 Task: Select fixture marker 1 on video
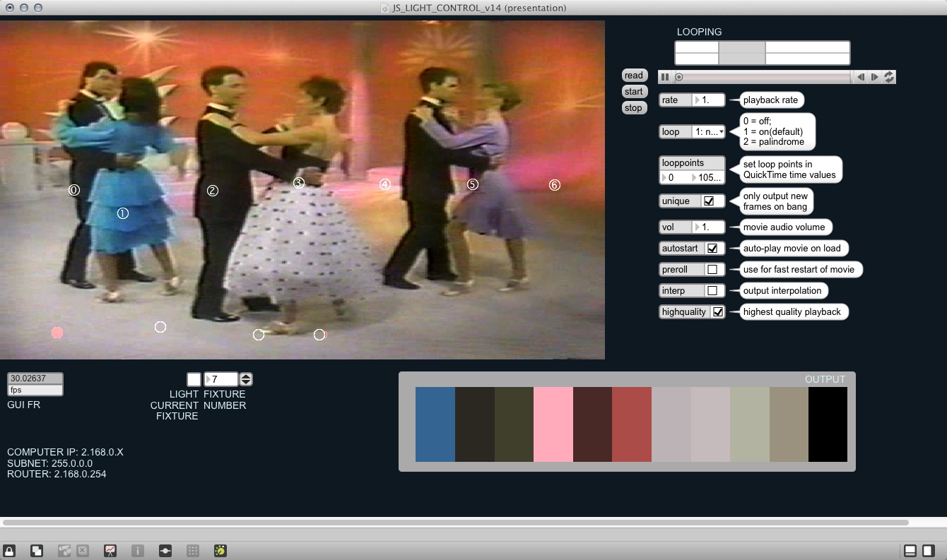coord(123,213)
